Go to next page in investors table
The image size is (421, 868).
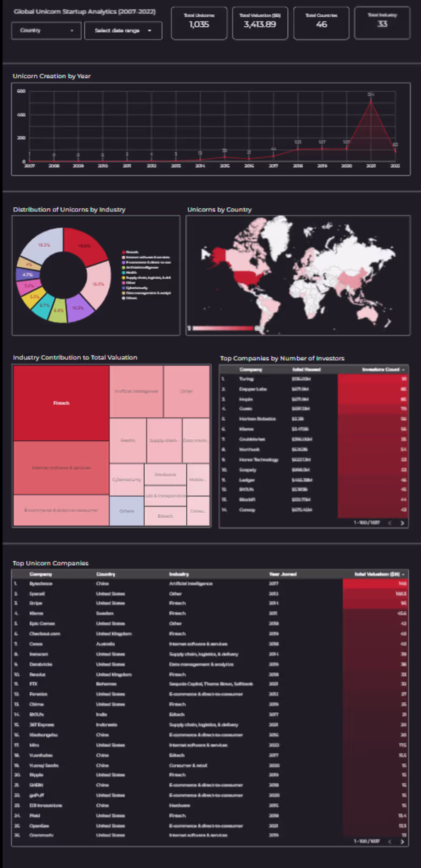point(402,523)
